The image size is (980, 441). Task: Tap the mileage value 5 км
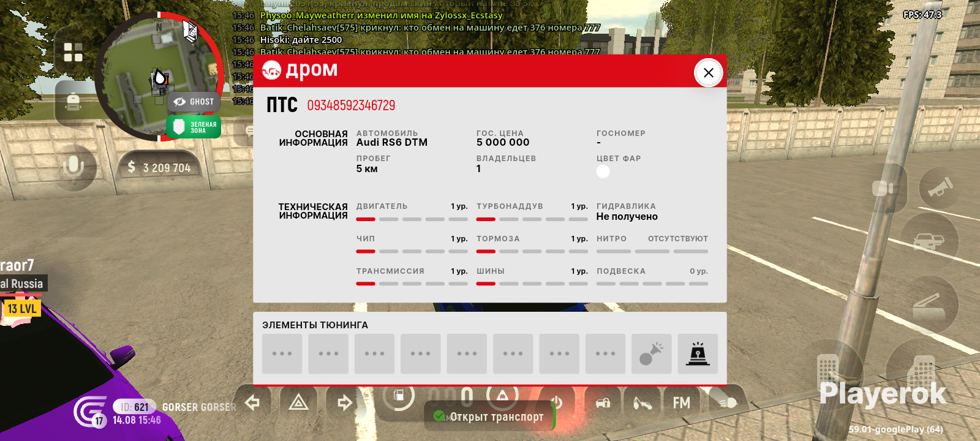point(367,168)
